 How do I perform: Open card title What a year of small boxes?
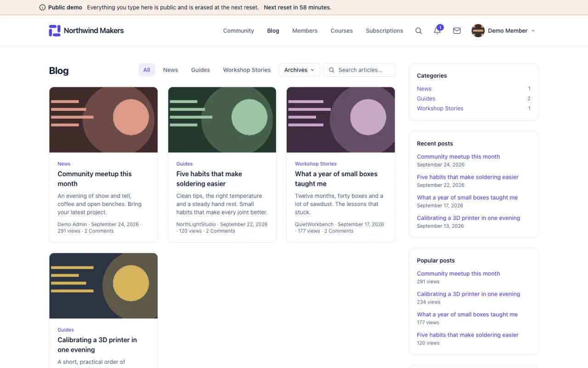(336, 178)
